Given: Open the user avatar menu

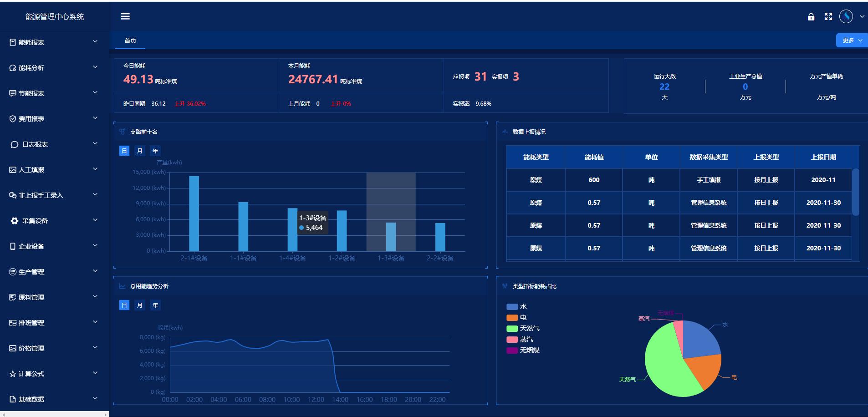Looking at the screenshot, I should point(846,16).
